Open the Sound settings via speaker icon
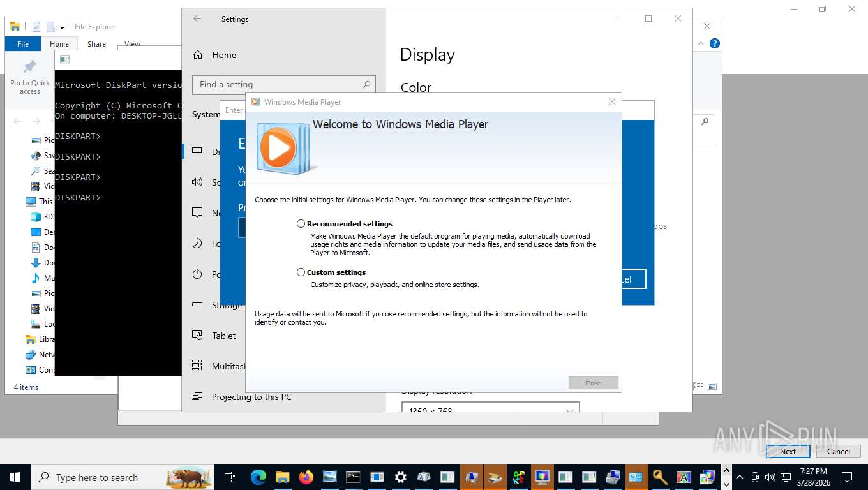This screenshot has width=868, height=490. point(197,182)
